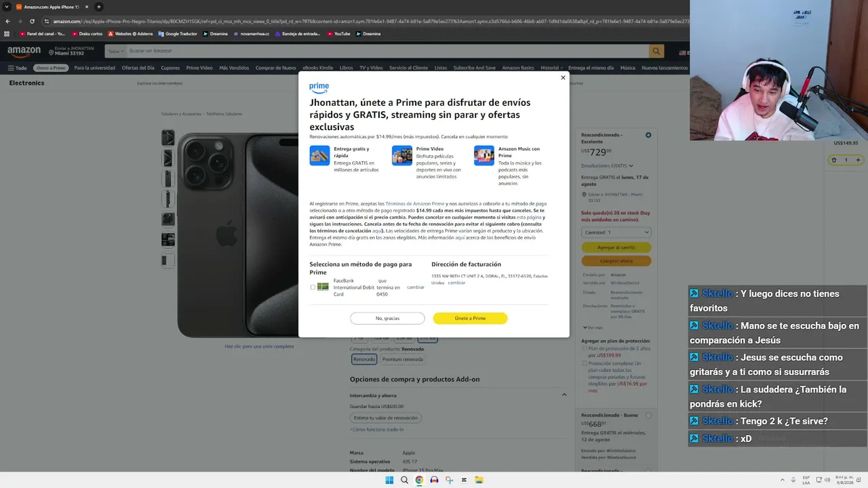The image size is (868, 488).
Task: Select the third iPhone product thumbnail
Action: tap(168, 178)
